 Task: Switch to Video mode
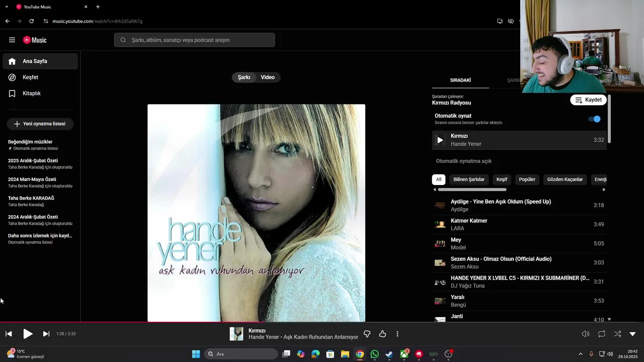(x=268, y=77)
